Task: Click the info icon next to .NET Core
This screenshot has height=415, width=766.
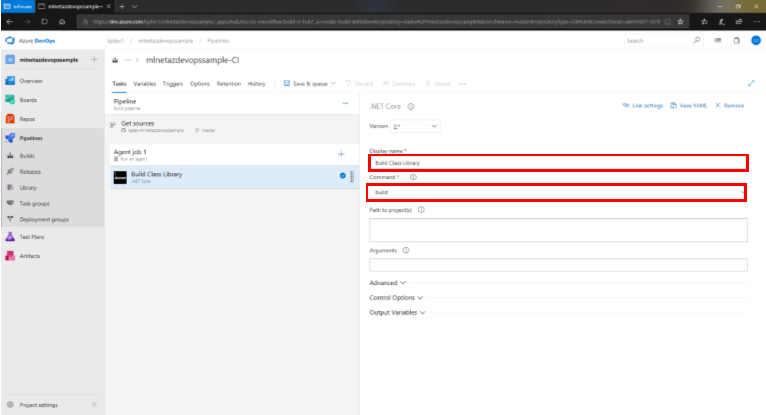Action: [411, 106]
